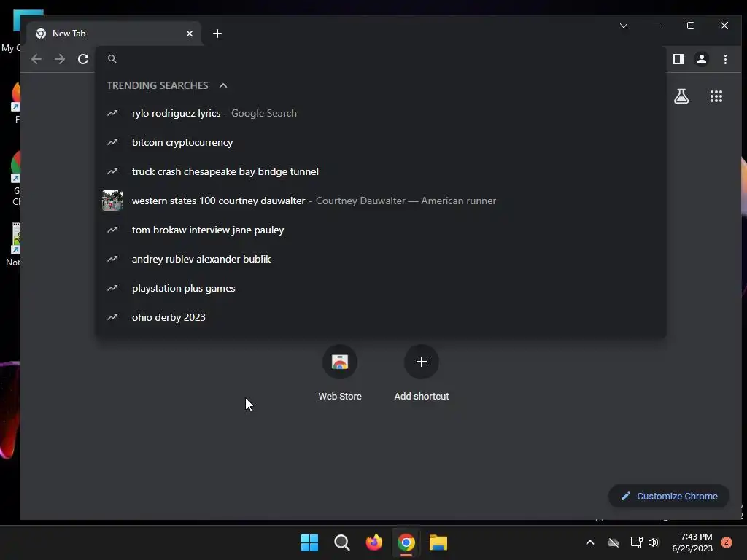
Task: Click the Add shortcut label text
Action: pos(422,396)
